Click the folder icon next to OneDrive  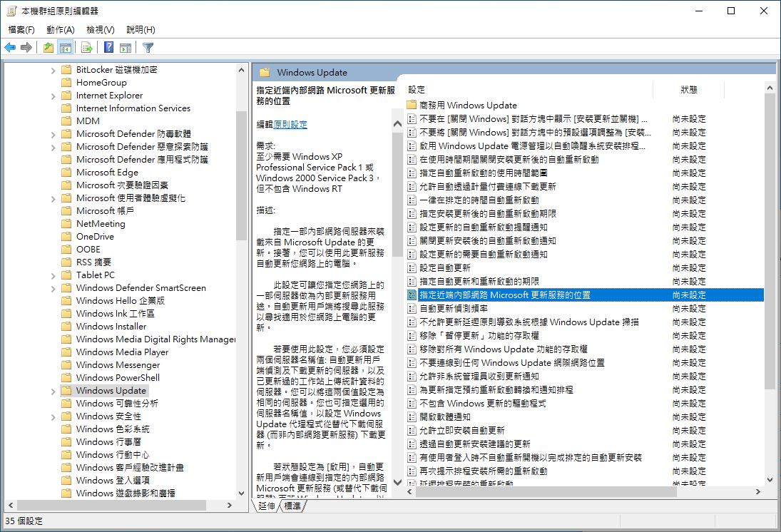click(x=66, y=236)
